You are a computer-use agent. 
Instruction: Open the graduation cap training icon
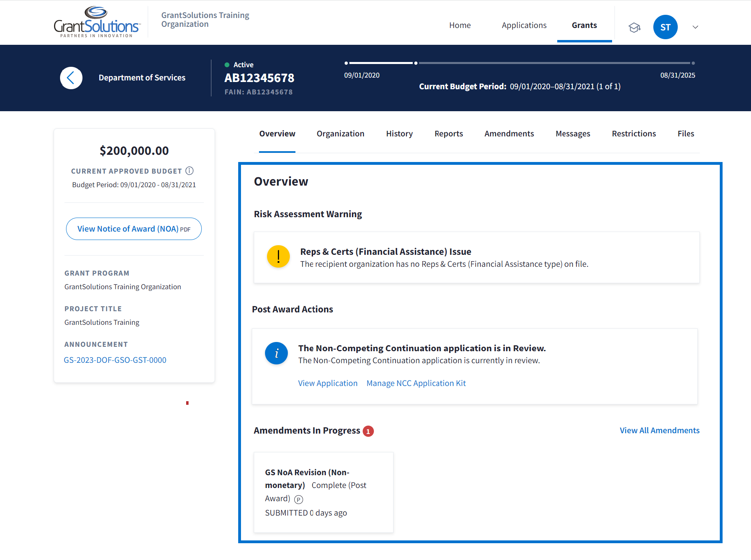[x=634, y=28]
